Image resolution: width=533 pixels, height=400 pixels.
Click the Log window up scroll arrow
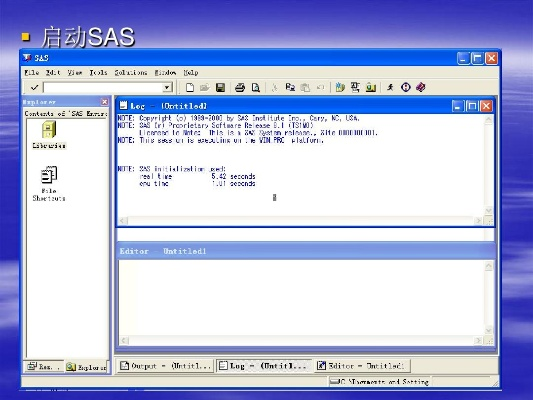[488, 120]
